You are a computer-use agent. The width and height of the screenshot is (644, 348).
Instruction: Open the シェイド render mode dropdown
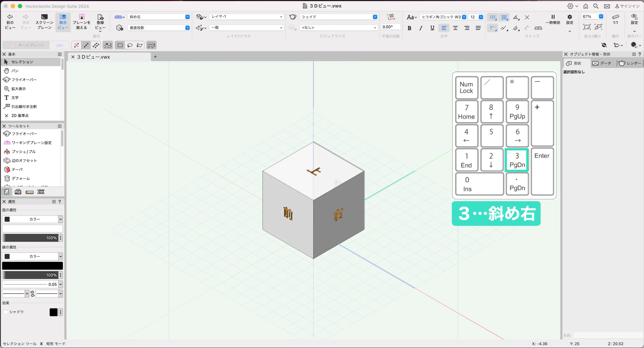[339, 17]
